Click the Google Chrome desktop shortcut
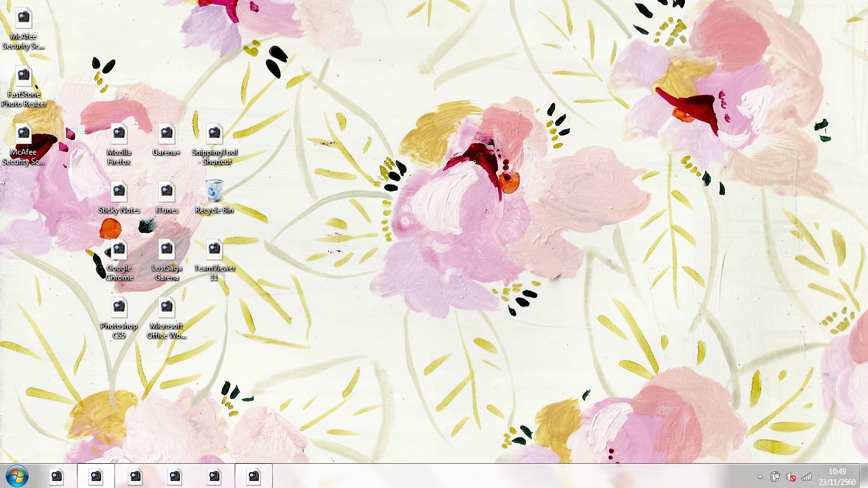The width and height of the screenshot is (868, 488). 119,250
